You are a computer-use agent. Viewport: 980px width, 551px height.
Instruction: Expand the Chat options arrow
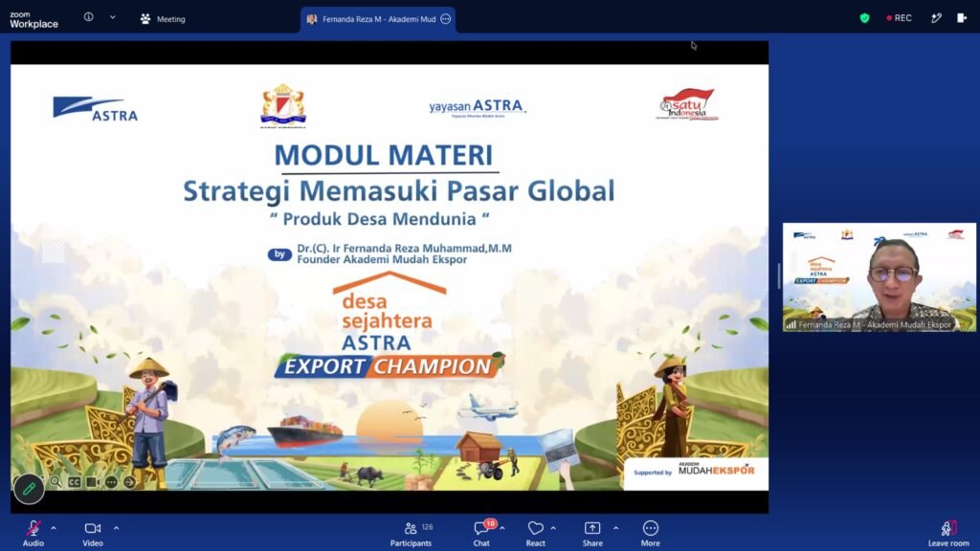501,528
